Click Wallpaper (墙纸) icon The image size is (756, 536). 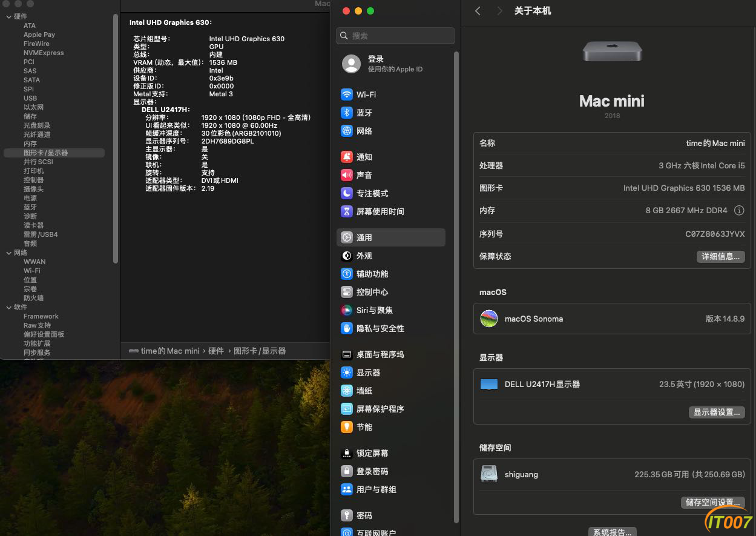tap(347, 391)
